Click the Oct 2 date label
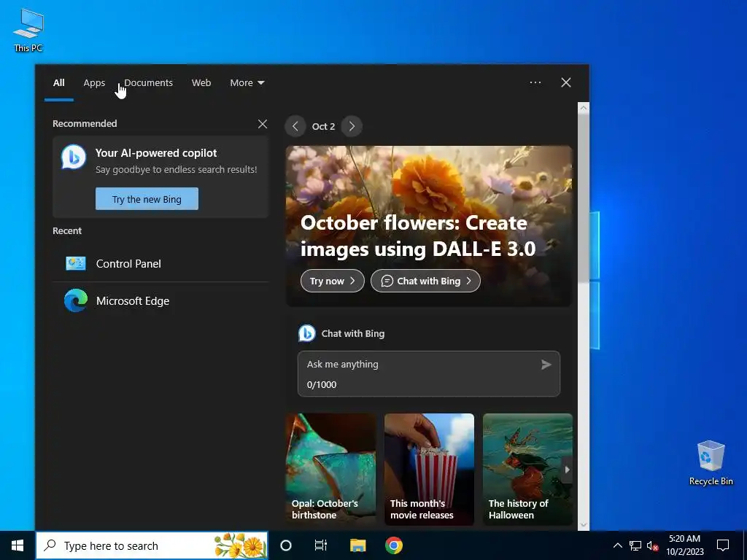Viewport: 747px width, 560px height. click(323, 126)
